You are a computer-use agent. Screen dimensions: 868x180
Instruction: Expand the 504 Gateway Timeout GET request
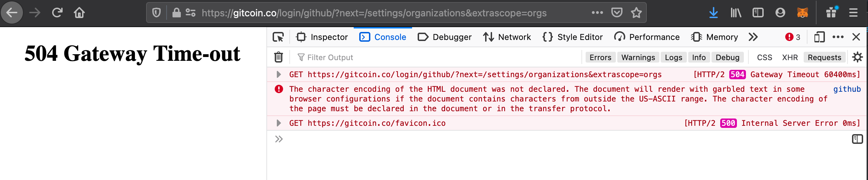279,74
